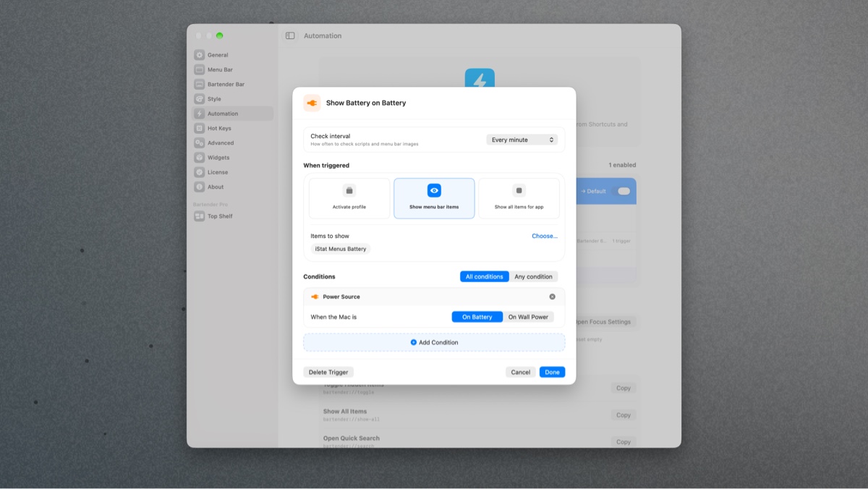868x489 pixels.
Task: Click the 1 enabled status text
Action: [622, 166]
